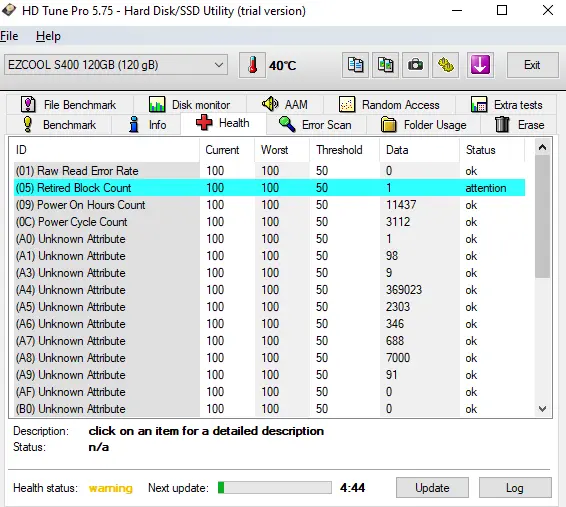Switch to the Extra tests tab
Screen dimensions: 566x507
click(506, 105)
